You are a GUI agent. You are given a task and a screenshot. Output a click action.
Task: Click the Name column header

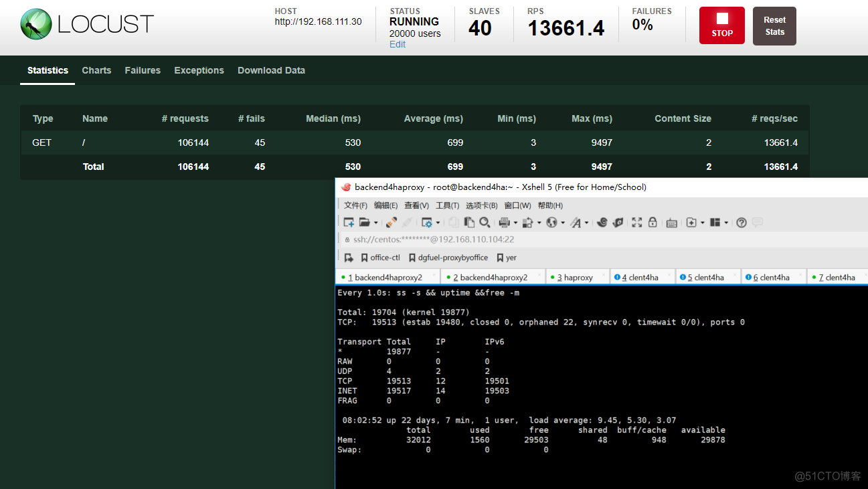tap(95, 118)
